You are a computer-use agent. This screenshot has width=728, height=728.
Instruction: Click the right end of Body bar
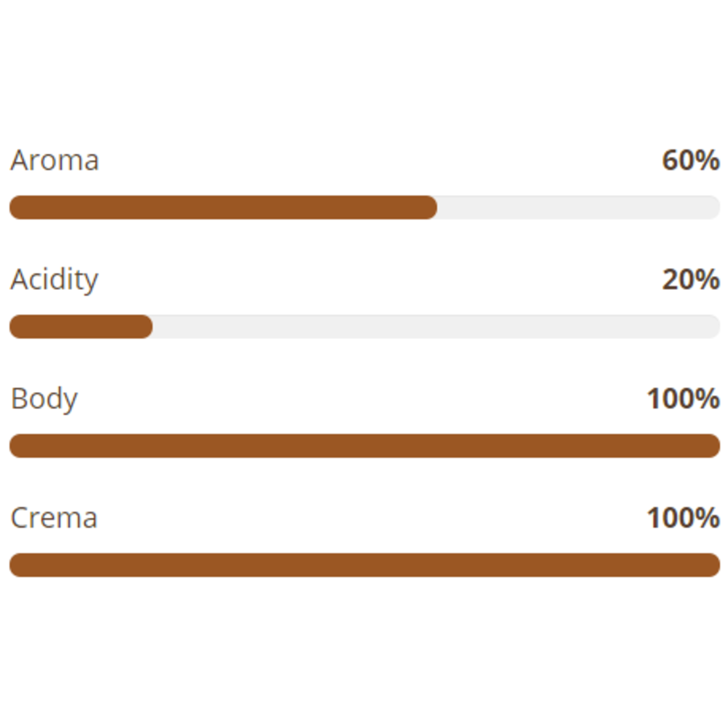point(710,446)
